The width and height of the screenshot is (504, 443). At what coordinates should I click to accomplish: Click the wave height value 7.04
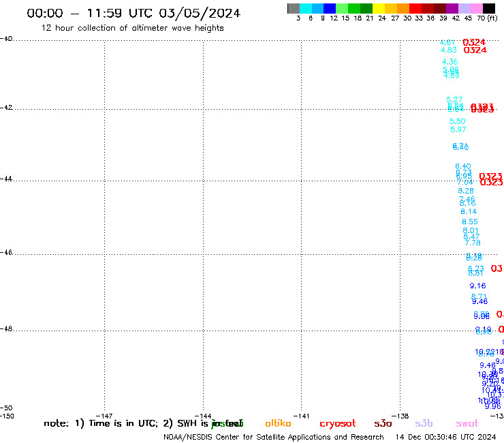coord(464,183)
